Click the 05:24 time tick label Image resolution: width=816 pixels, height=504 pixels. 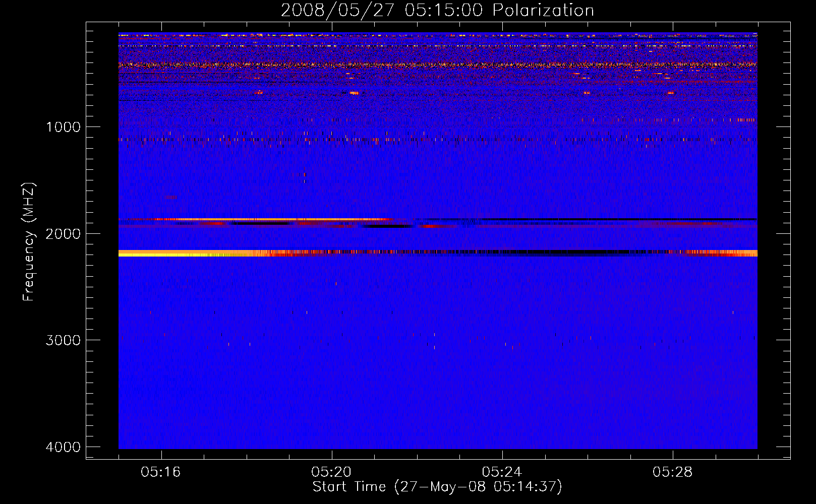(x=502, y=472)
